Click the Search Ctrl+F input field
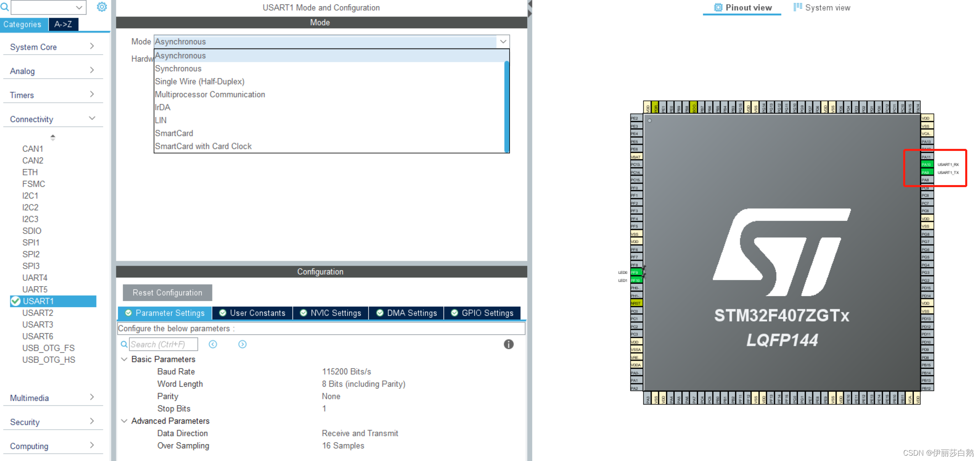Viewport: 980px width, 461px height. coord(163,344)
